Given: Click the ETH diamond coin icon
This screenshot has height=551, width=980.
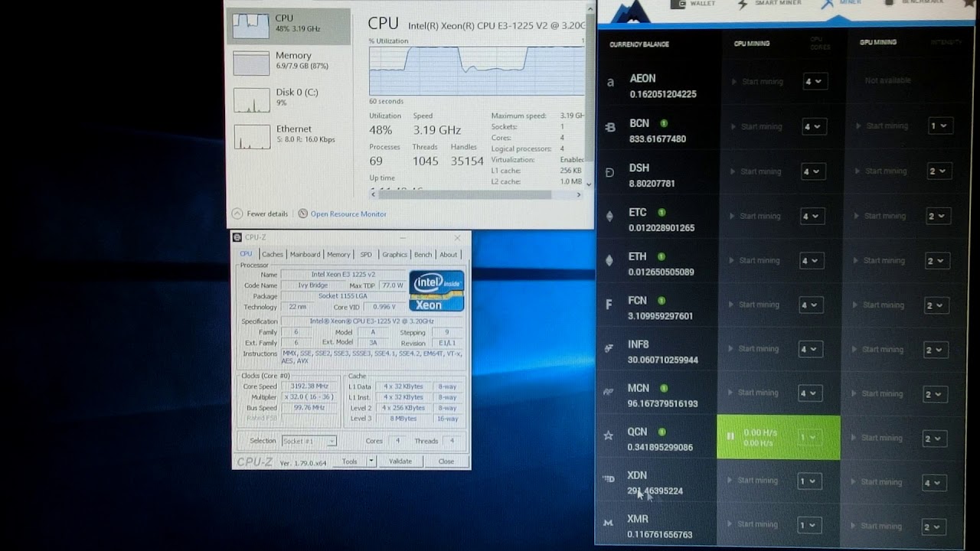Looking at the screenshot, I should coord(609,260).
